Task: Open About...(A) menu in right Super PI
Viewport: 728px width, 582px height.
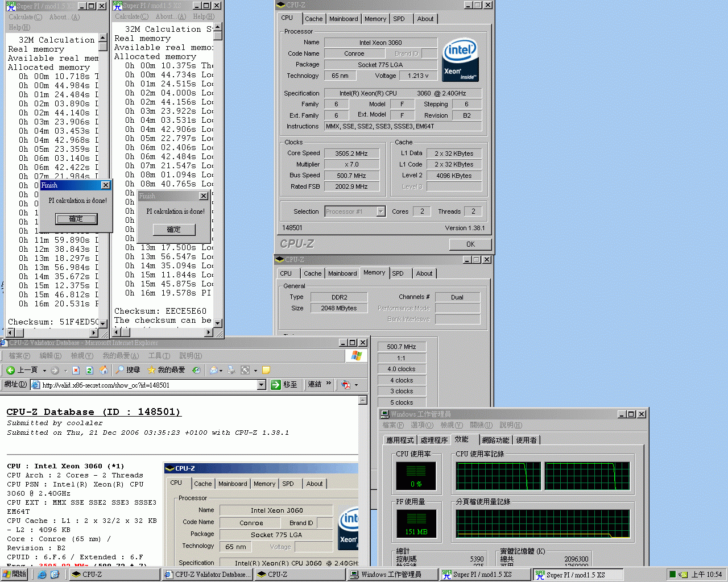Action: [x=170, y=17]
